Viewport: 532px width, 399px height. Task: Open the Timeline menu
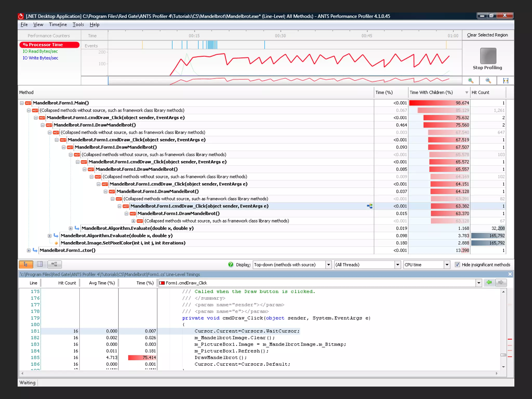coord(58,24)
